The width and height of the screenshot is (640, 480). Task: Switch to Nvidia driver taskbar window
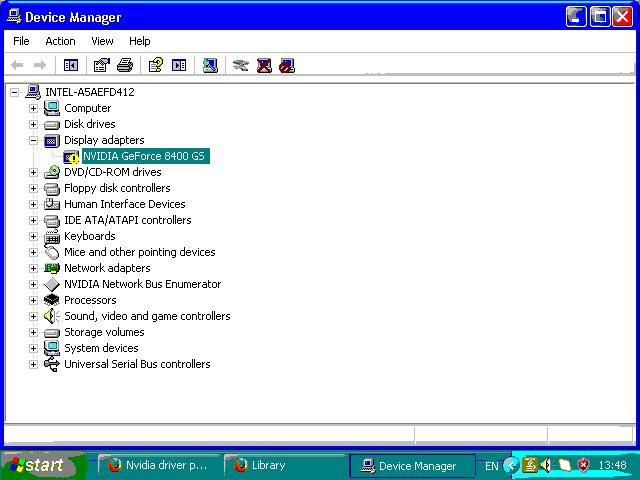click(x=158, y=465)
